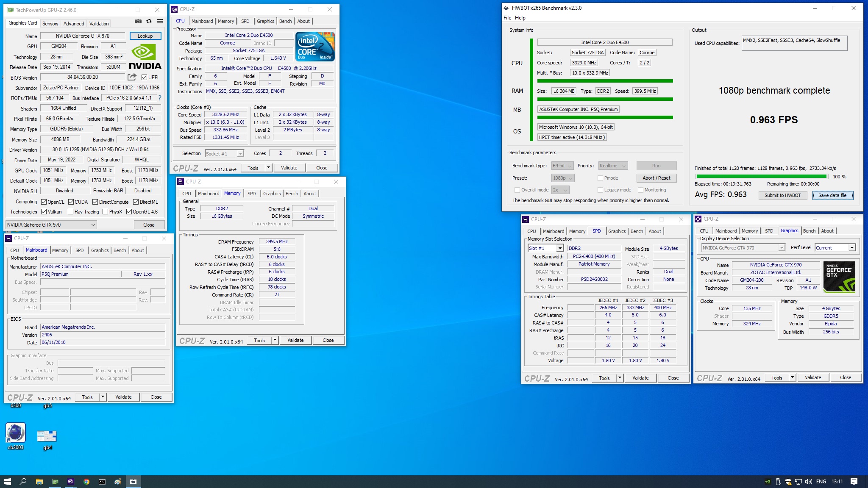
Task: Switch to the Validation tab in GPU-Z
Action: tap(99, 23)
